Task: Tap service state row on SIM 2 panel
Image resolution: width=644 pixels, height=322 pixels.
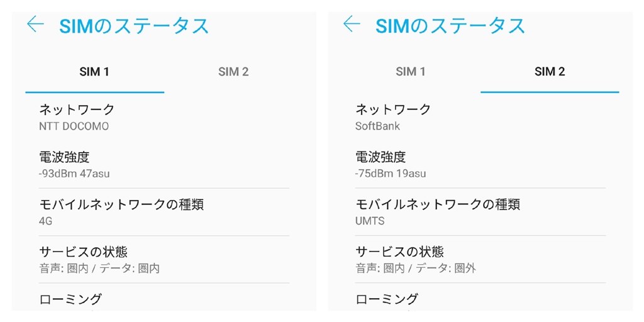Action: 416,260
